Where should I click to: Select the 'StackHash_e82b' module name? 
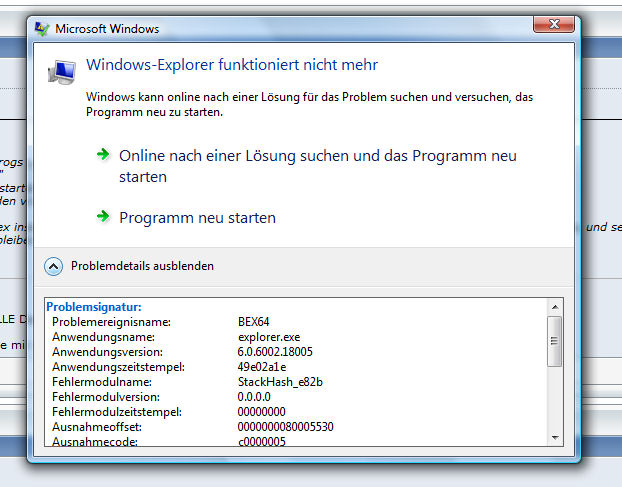tap(280, 382)
